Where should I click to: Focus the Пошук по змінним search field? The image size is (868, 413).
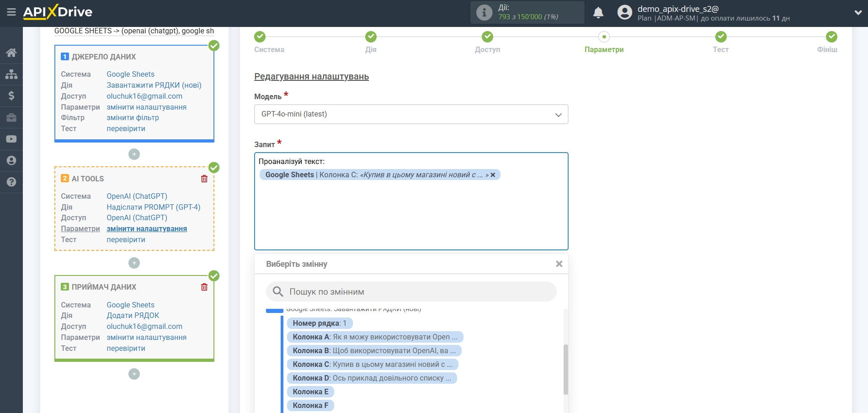pyautogui.click(x=411, y=291)
